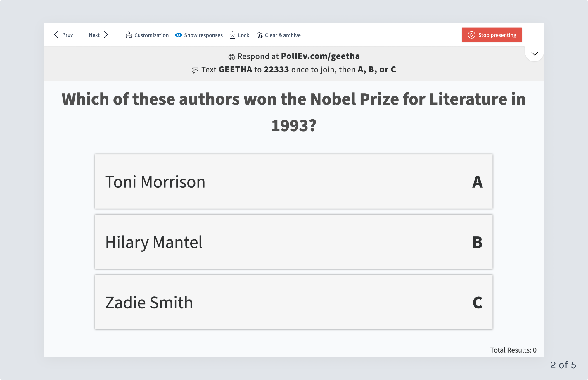The height and width of the screenshot is (380, 588).
Task: Click the SMS icon beside Text GEETHA
Action: click(195, 70)
